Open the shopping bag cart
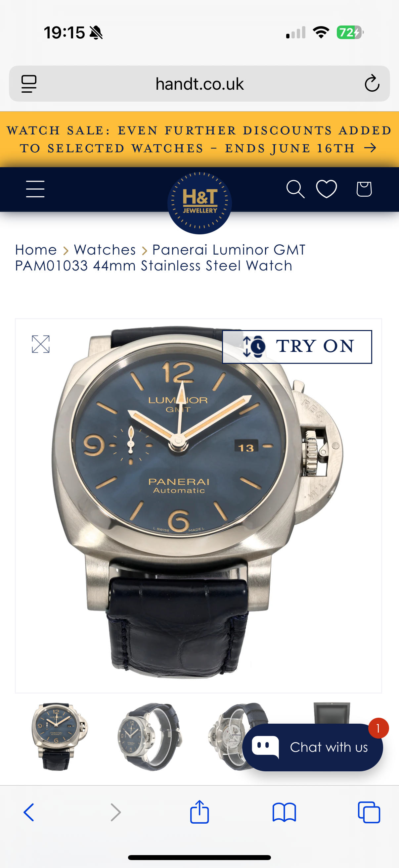The height and width of the screenshot is (868, 399). (364, 189)
